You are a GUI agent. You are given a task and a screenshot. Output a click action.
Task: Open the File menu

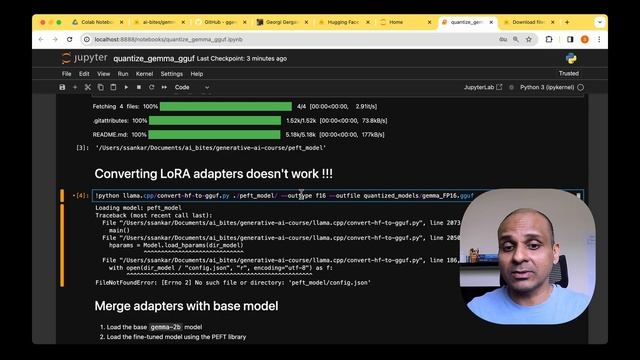67,74
